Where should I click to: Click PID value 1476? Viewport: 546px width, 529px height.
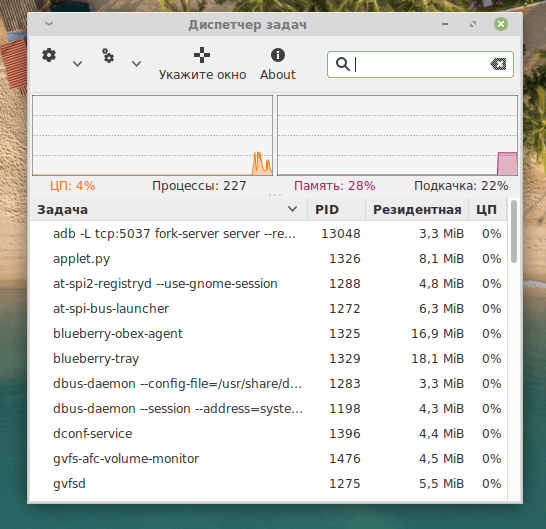pyautogui.click(x=345, y=459)
